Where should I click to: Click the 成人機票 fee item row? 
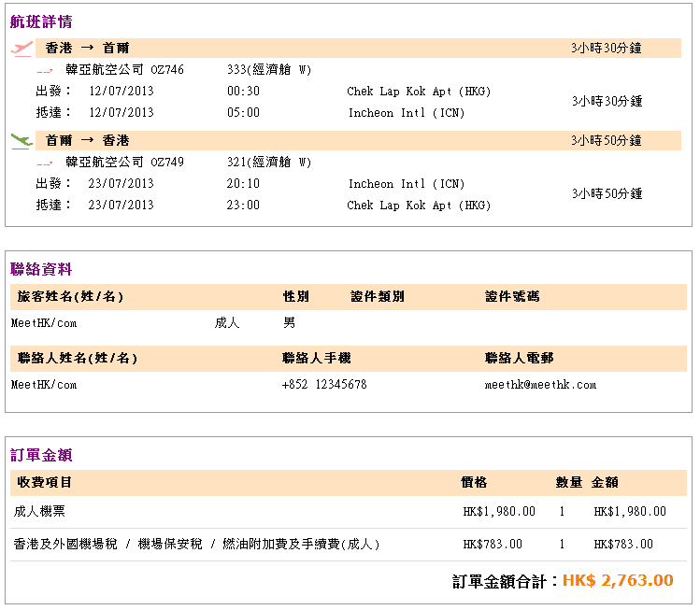click(x=39, y=512)
